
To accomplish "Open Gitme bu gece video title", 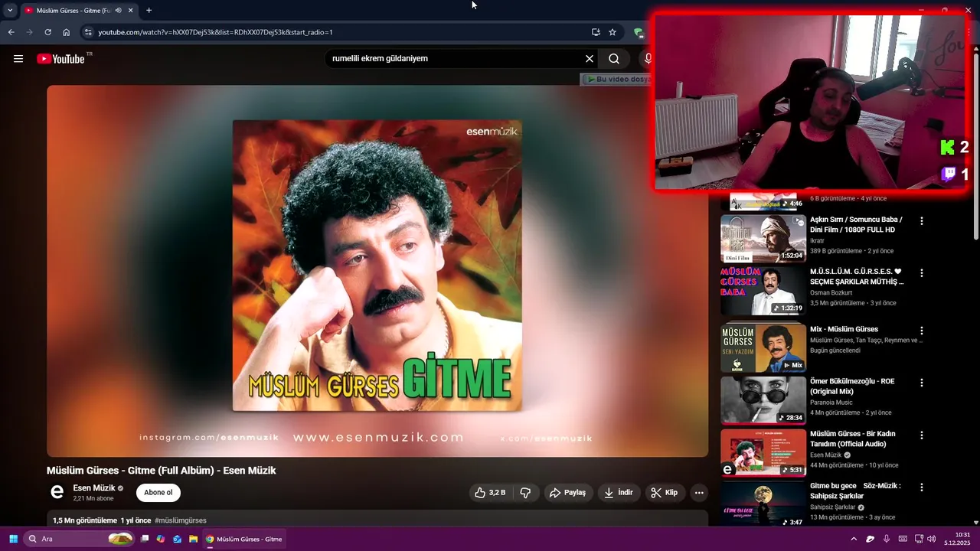I will click(x=855, y=491).
